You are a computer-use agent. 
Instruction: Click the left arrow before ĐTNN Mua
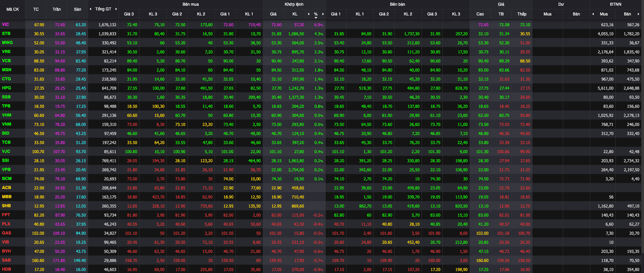tap(593, 14)
